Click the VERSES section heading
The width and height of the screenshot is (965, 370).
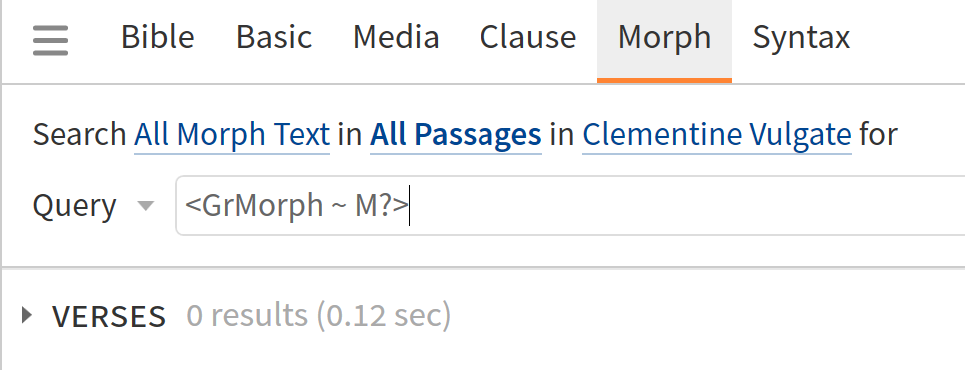pyautogui.click(x=109, y=316)
